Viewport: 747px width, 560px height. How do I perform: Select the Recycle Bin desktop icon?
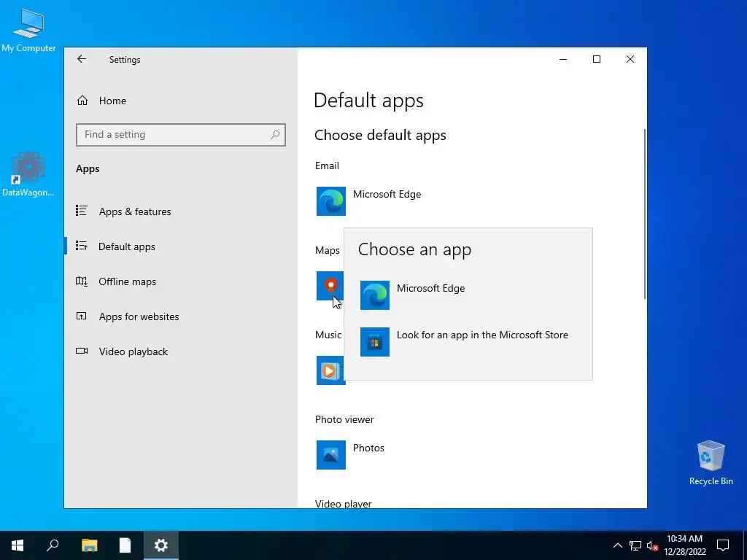711,463
